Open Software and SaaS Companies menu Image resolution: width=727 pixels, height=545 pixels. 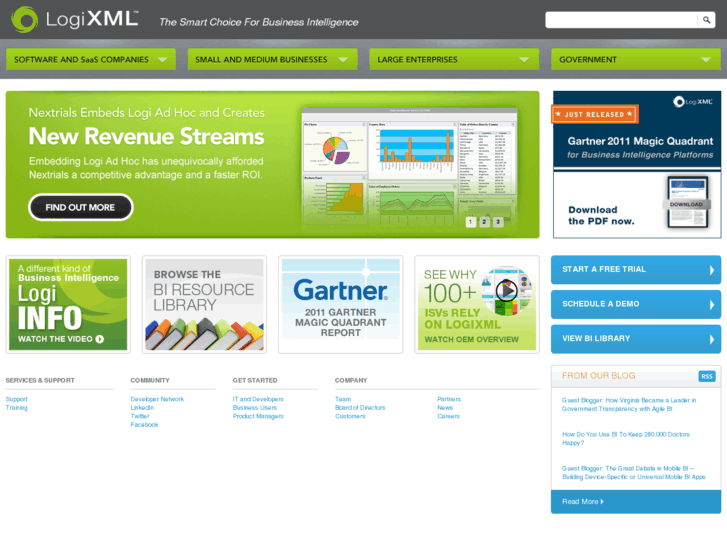(x=91, y=59)
